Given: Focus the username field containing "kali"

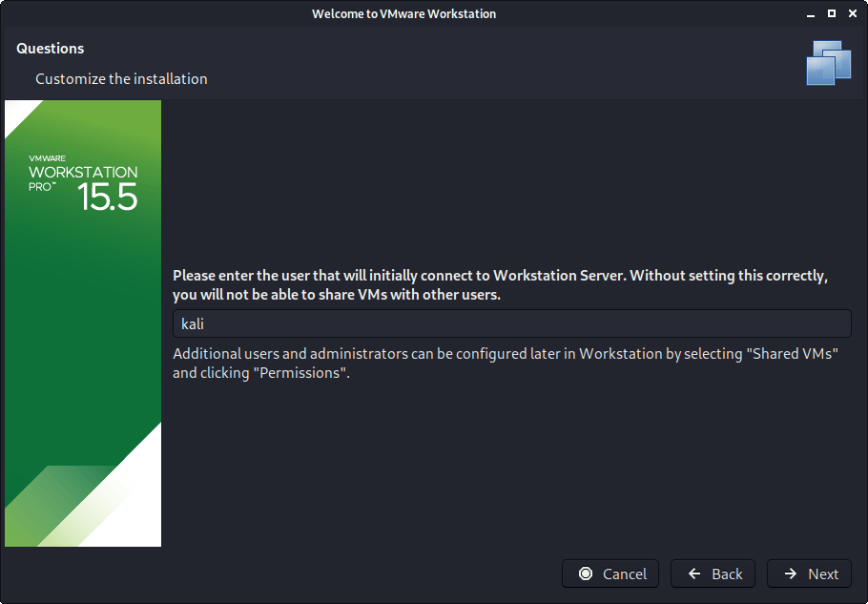Looking at the screenshot, I should [511, 323].
